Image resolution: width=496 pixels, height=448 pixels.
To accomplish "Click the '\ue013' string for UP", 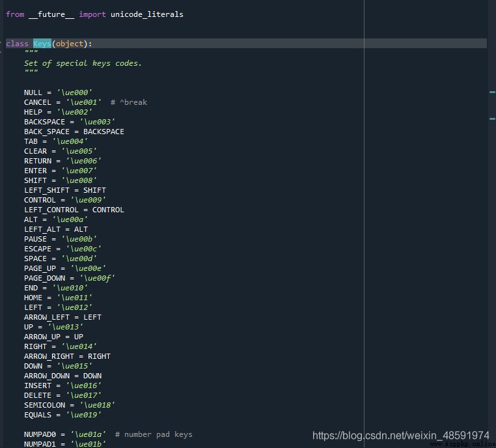I will pyautogui.click(x=65, y=327).
